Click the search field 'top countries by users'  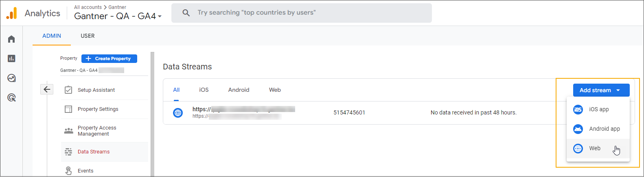pyautogui.click(x=302, y=13)
